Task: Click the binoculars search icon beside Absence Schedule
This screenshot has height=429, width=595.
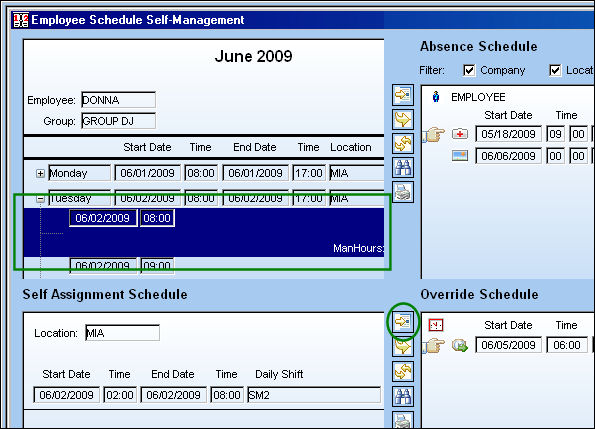Action: [x=403, y=167]
